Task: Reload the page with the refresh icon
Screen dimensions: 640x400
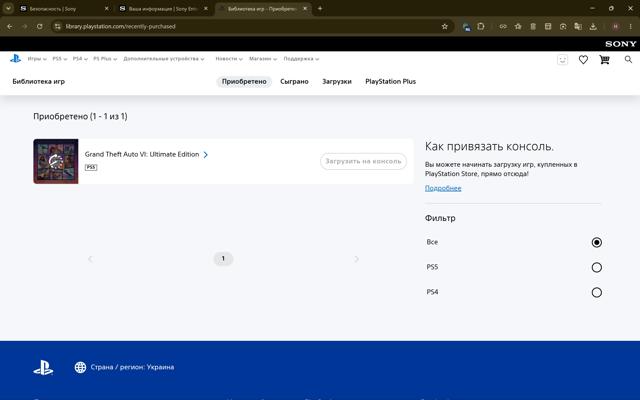Action: point(40,27)
